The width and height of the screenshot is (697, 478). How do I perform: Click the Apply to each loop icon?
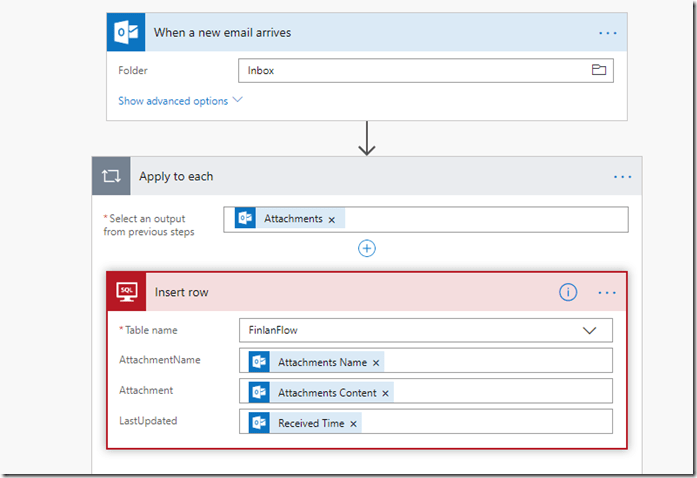pos(111,176)
